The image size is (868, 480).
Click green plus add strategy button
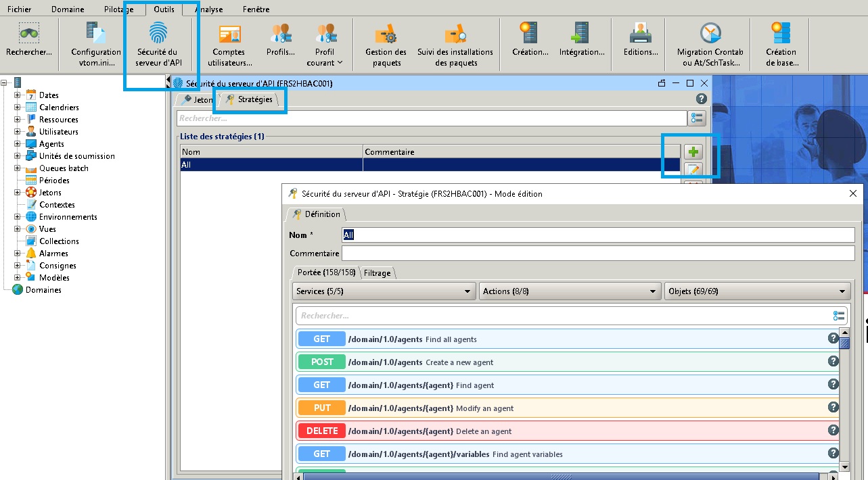(x=693, y=151)
